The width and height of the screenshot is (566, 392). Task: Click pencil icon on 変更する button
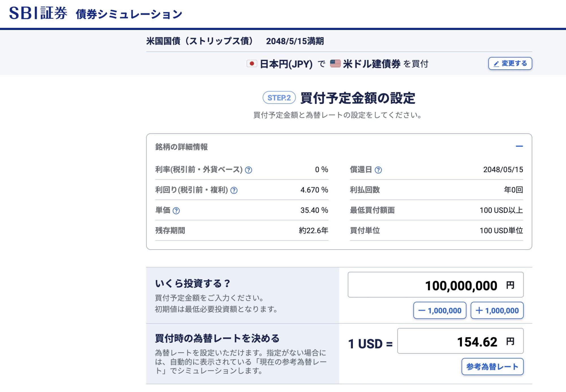click(x=496, y=64)
